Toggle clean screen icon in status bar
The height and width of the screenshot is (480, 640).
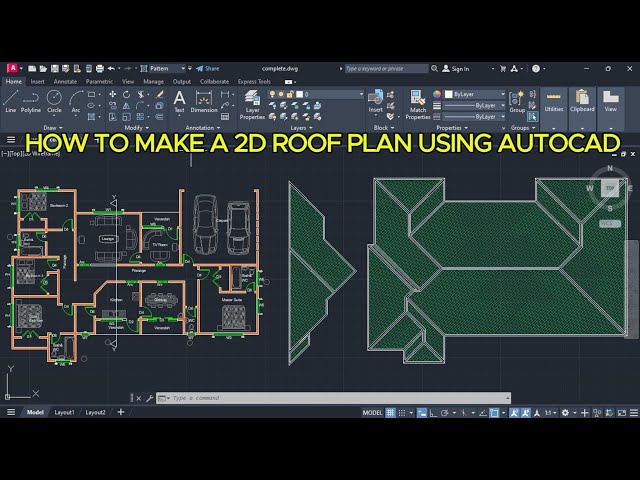622,413
